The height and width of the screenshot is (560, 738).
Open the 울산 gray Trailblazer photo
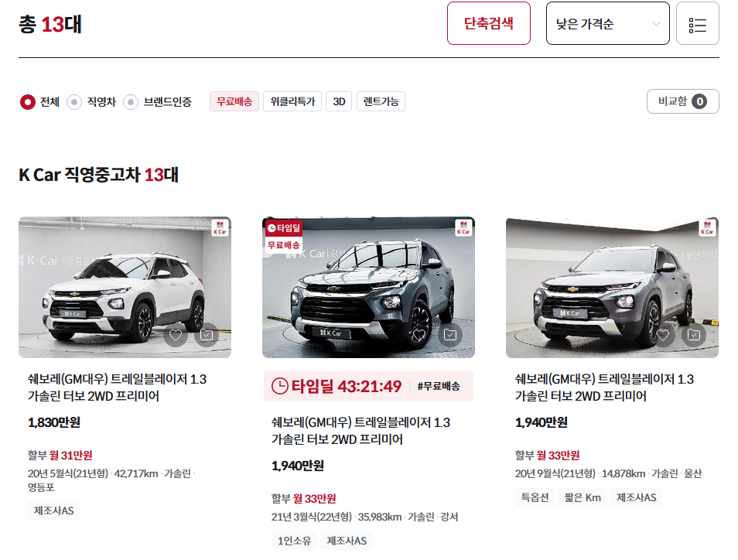click(613, 287)
